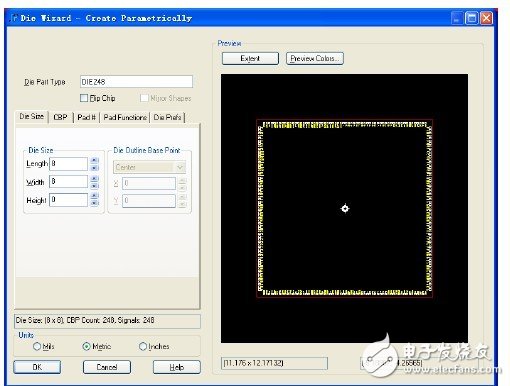The image size is (510, 386).
Task: Increase the Height value with up arrow
Action: pyautogui.click(x=95, y=196)
